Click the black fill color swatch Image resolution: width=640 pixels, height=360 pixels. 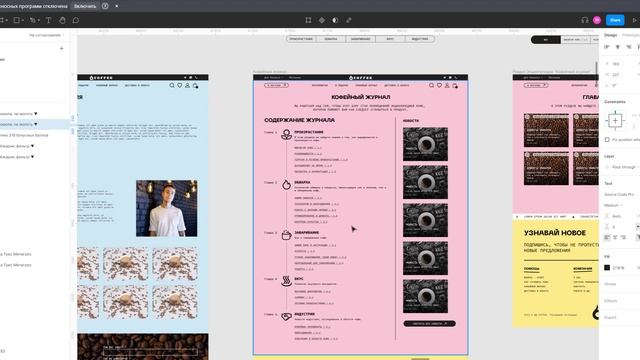coord(607,267)
